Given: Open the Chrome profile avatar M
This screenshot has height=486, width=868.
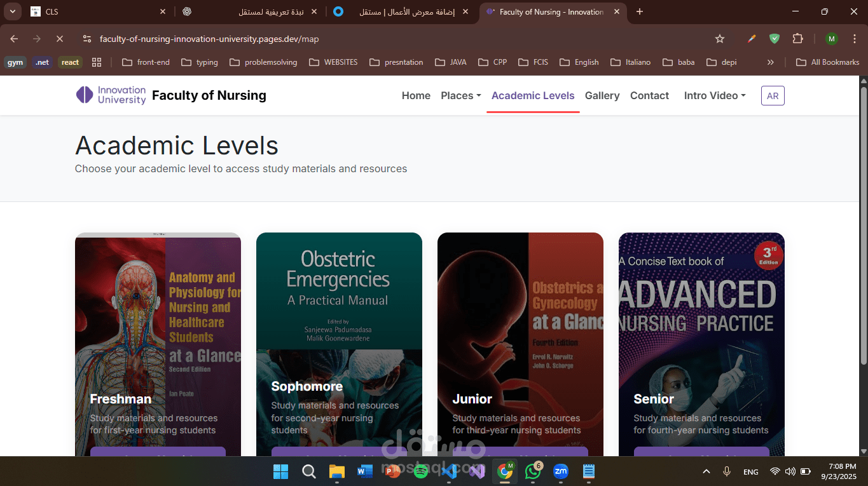Looking at the screenshot, I should point(831,39).
